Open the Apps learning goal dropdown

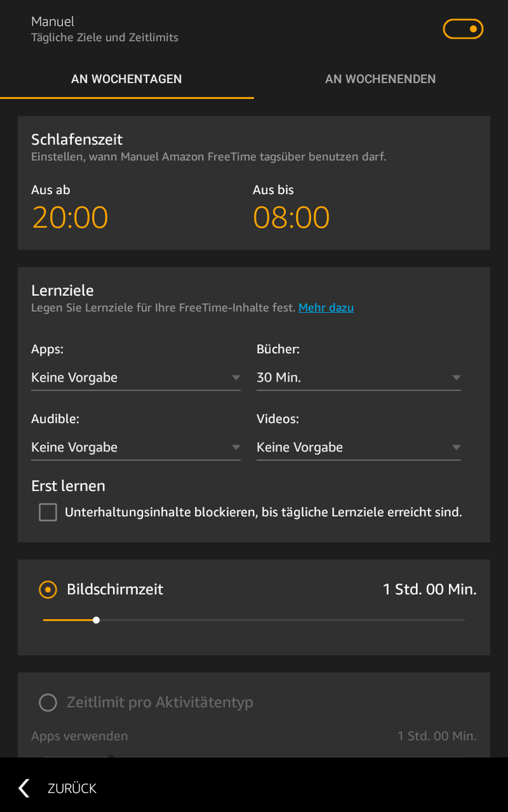(x=135, y=378)
